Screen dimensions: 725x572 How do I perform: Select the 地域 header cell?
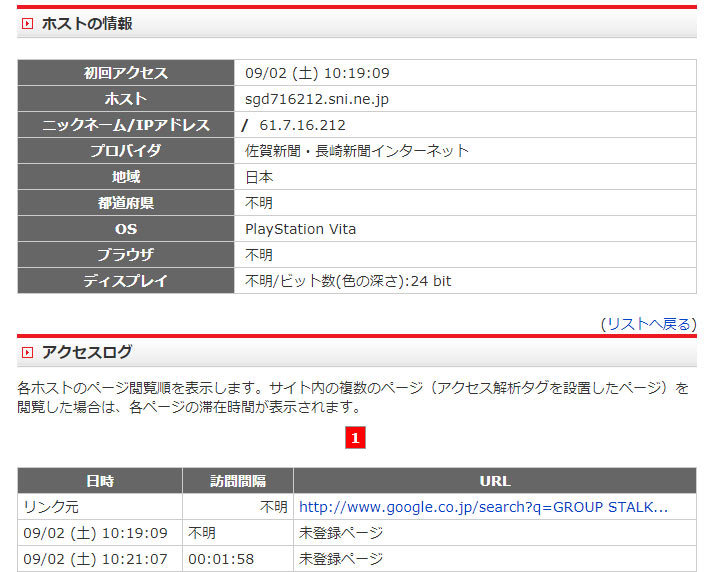[126, 176]
